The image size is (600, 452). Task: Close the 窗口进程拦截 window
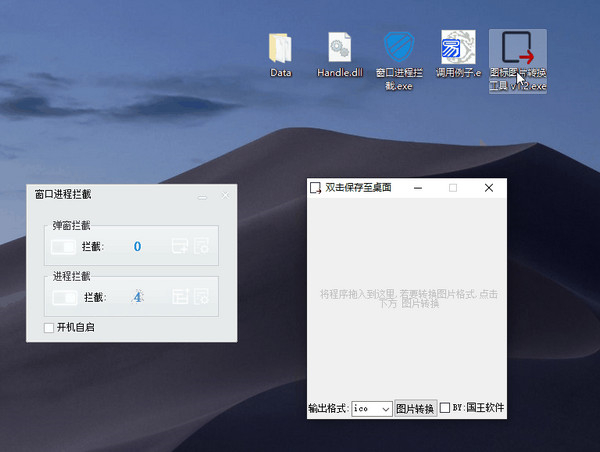[225, 196]
